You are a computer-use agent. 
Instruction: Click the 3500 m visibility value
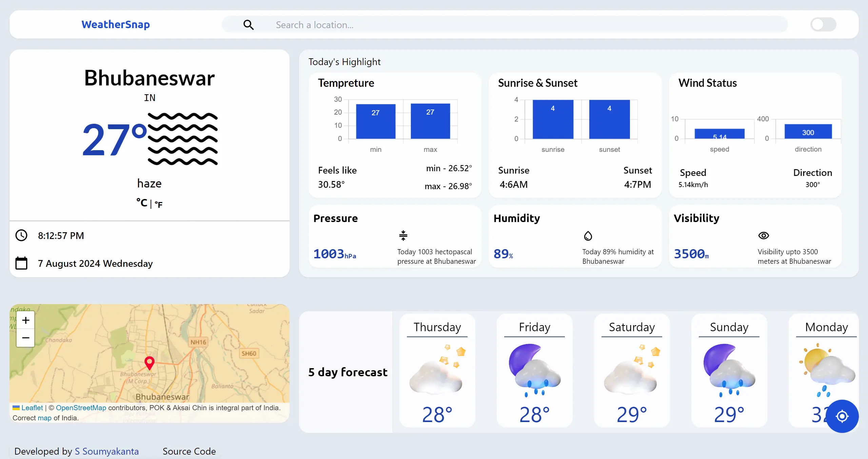click(x=691, y=254)
